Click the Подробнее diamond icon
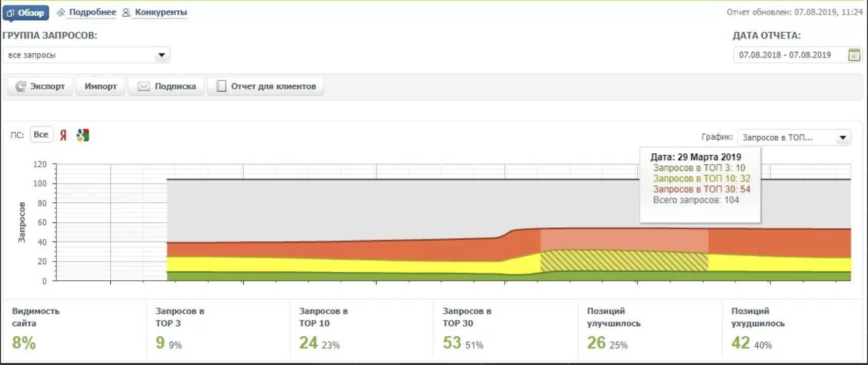Screen dimensions: 868x365 coord(61,13)
